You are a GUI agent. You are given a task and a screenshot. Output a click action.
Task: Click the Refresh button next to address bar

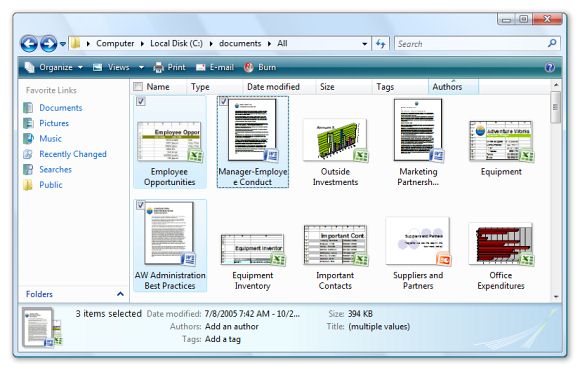(380, 44)
